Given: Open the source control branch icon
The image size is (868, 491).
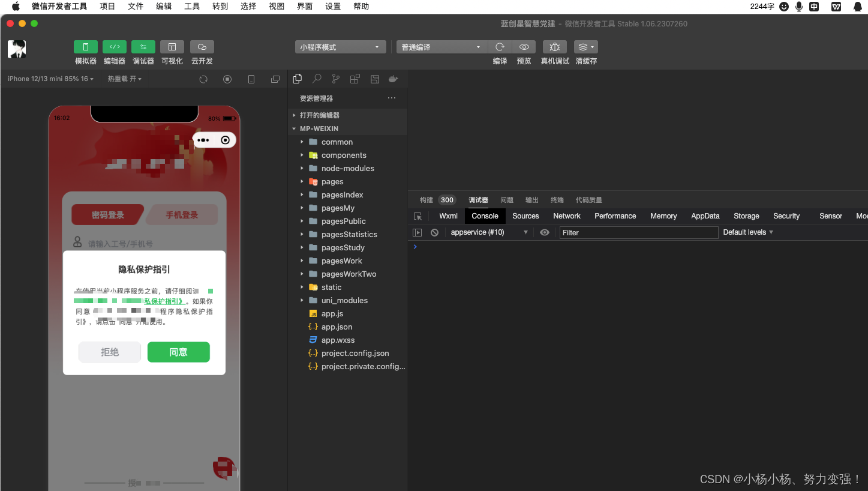Looking at the screenshot, I should 336,79.
